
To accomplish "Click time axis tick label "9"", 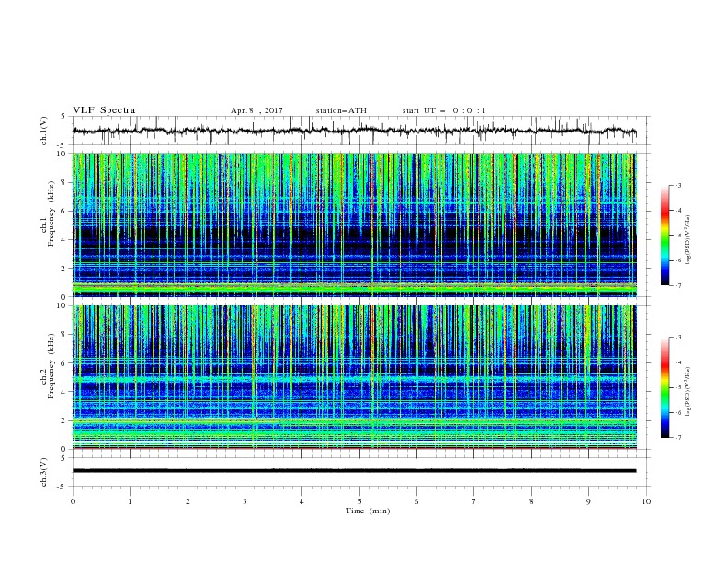I will click(588, 501).
